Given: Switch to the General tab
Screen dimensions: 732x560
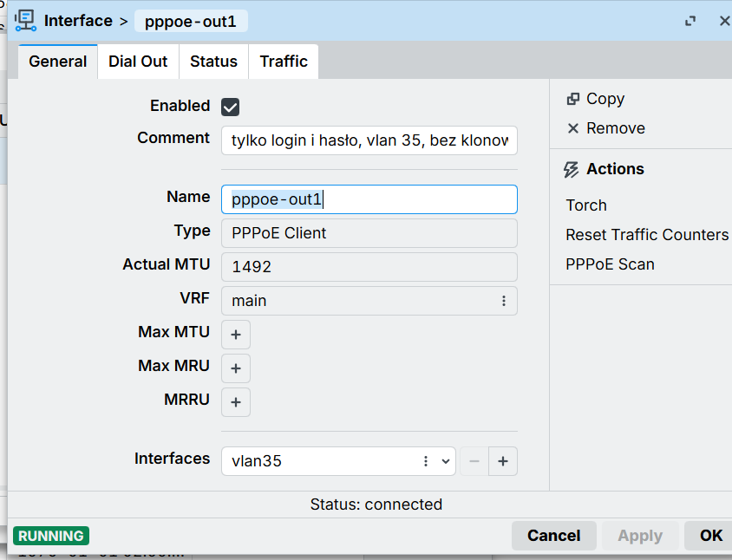Looking at the screenshot, I should click(x=58, y=62).
